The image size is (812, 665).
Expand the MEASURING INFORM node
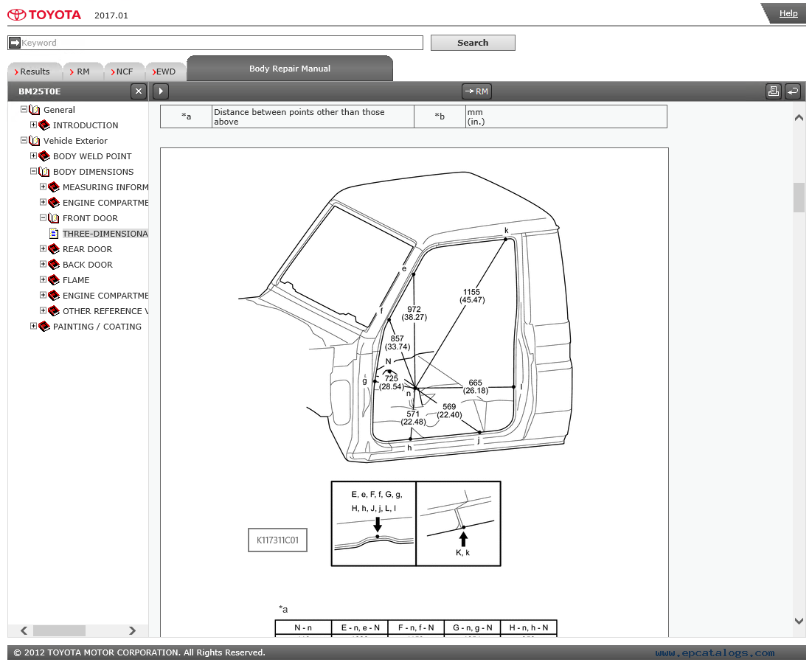pos(43,187)
